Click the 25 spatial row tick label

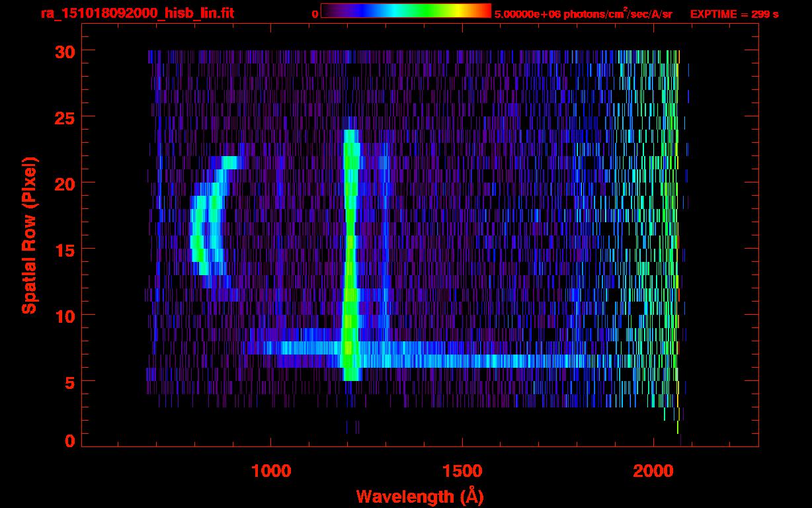click(65, 117)
